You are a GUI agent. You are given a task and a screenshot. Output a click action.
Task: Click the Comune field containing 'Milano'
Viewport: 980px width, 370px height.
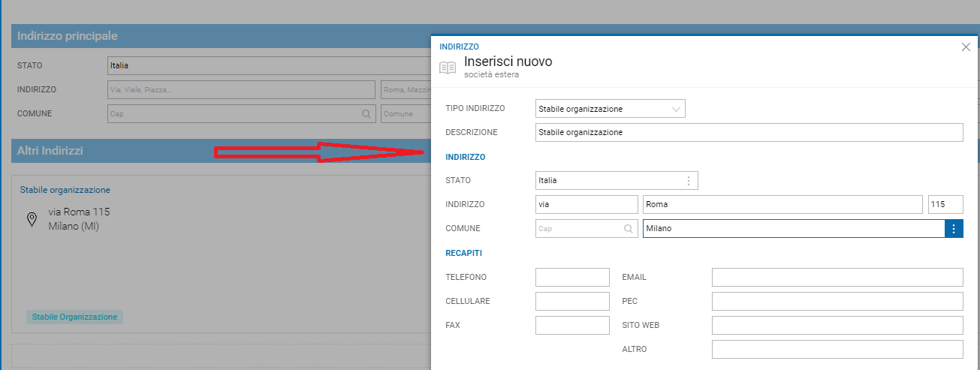coord(794,229)
